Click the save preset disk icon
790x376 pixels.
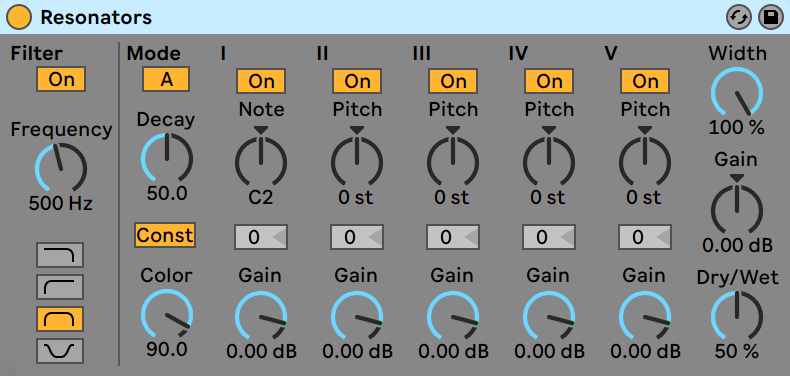(x=770, y=18)
